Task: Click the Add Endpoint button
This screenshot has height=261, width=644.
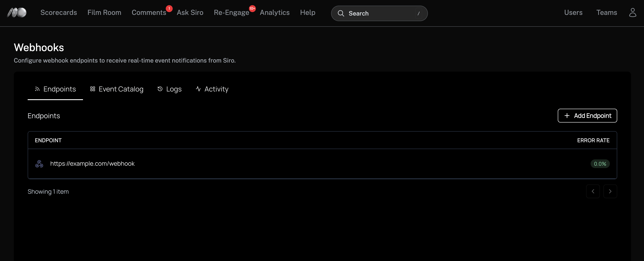Action: [x=587, y=116]
